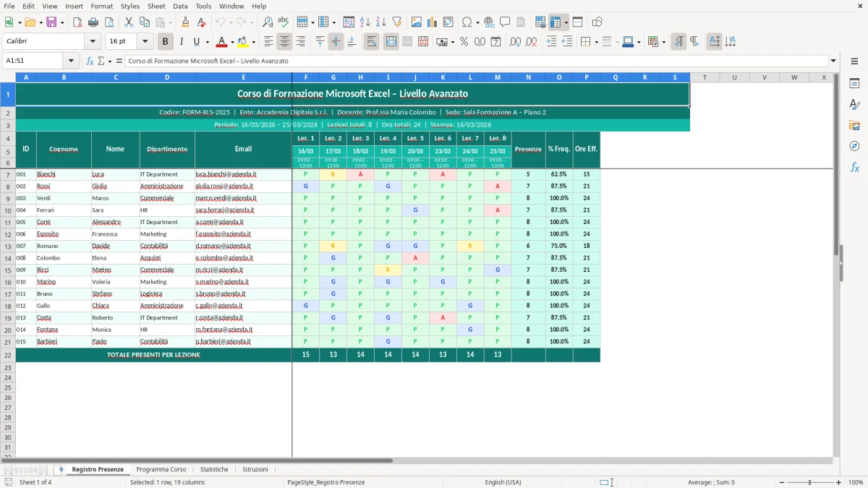
Task: Click the Clone Formatting paintbrush icon
Action: [185, 22]
